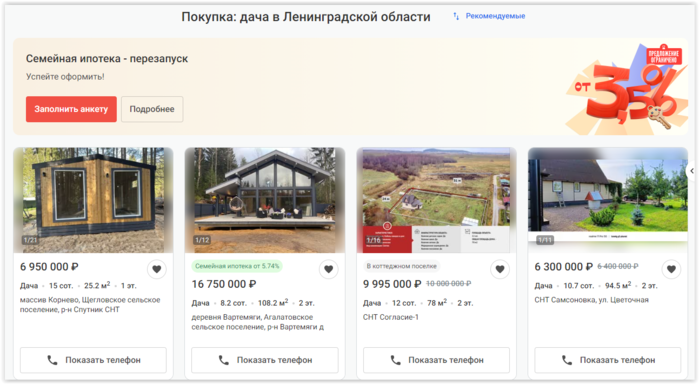
Task: Click the В коттеджном поселке tag
Action: coord(402,266)
